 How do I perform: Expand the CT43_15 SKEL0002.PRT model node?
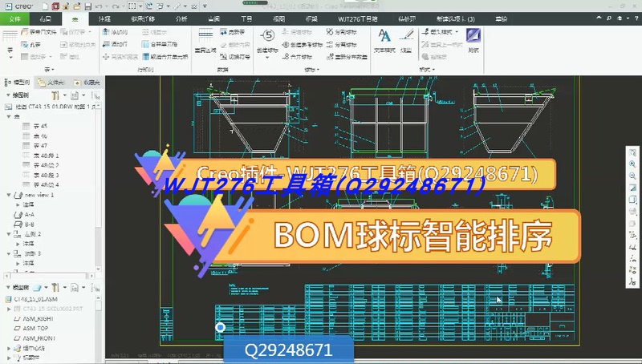tap(9, 309)
